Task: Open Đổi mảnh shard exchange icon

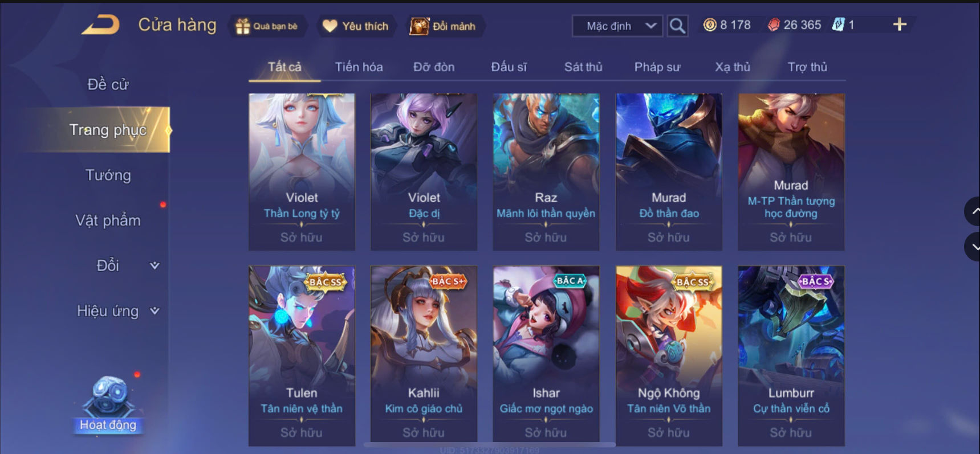Action: click(419, 26)
